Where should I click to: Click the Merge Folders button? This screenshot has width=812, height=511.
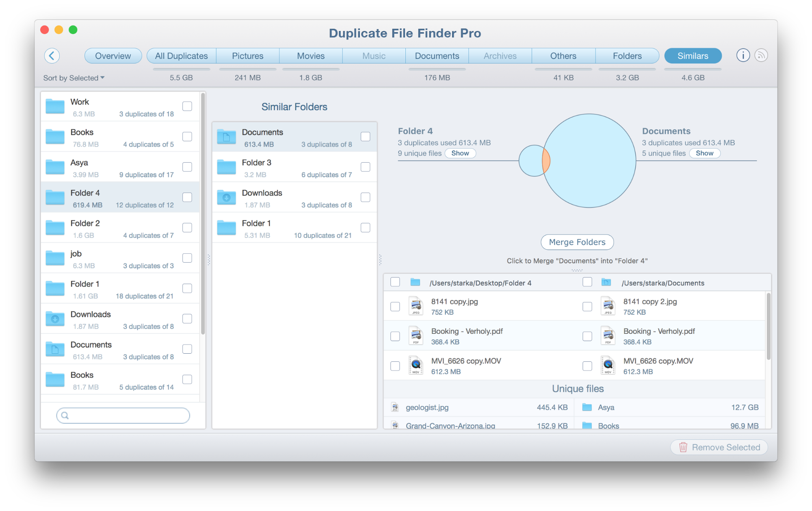coord(577,242)
